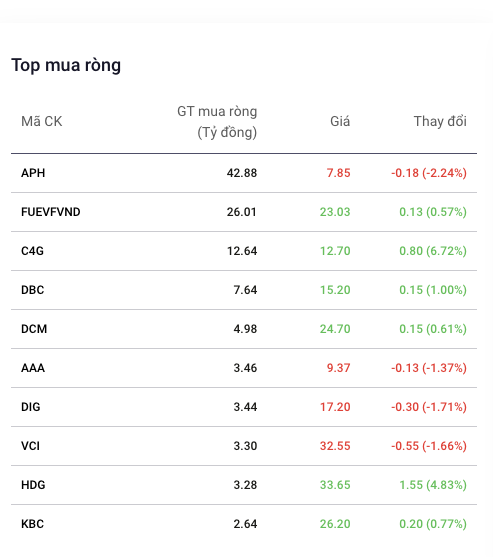Image resolution: width=493 pixels, height=557 pixels.
Task: Sort by Mã CK column header
Action: coord(42,121)
